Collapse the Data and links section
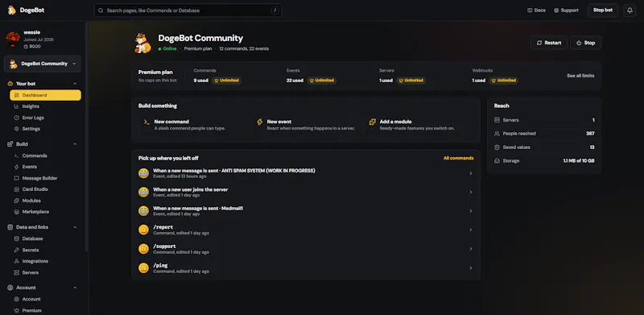The width and height of the screenshot is (644, 315). [75, 227]
